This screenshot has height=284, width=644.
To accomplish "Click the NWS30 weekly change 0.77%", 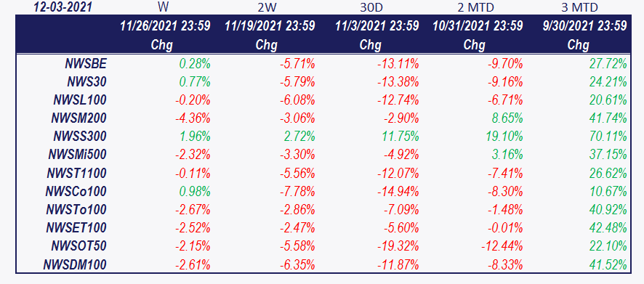I will pos(195,81).
